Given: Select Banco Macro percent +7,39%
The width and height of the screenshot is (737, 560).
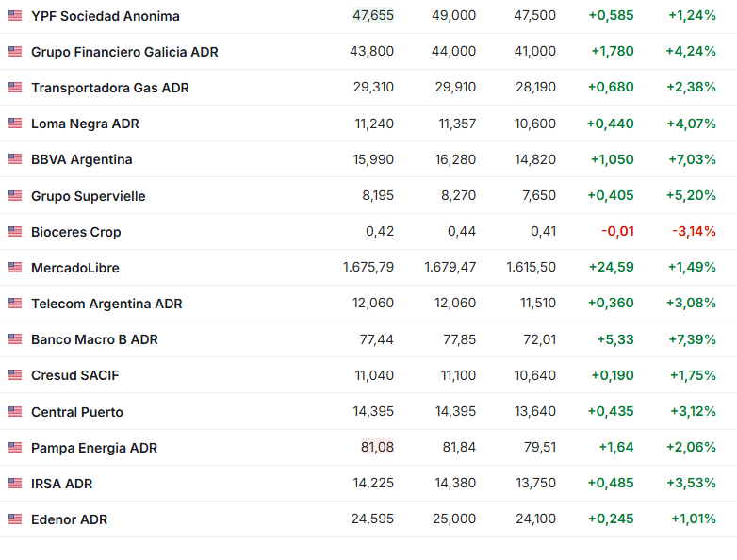Looking at the screenshot, I should click(692, 339).
